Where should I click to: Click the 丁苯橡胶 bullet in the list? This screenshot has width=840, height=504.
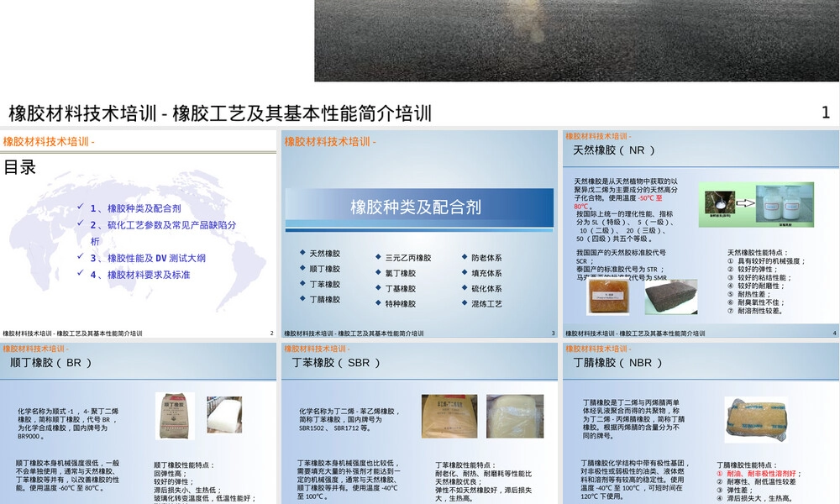(x=324, y=285)
